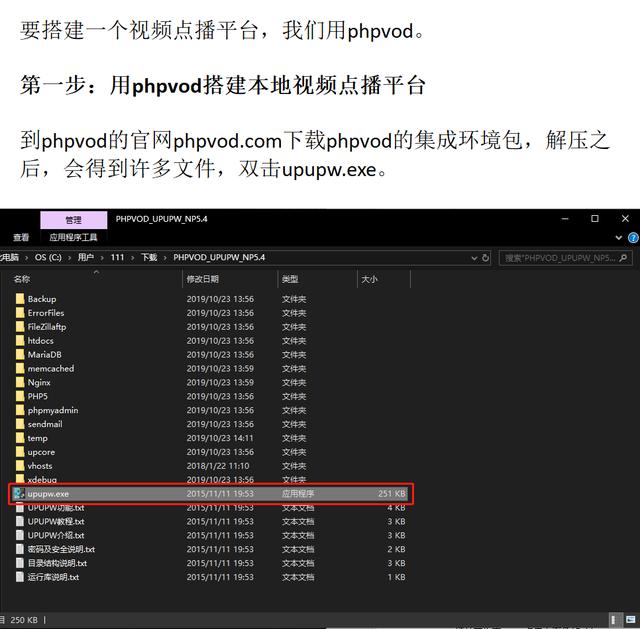Select the temp folder icon
Image resolution: width=640 pixels, height=629 pixels.
20,438
